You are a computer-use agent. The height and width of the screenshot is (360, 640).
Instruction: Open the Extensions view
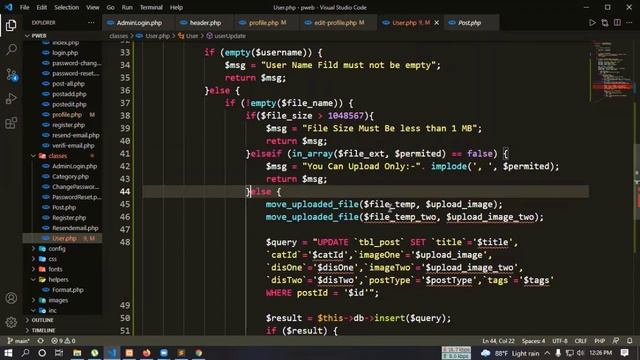[x=11, y=123]
